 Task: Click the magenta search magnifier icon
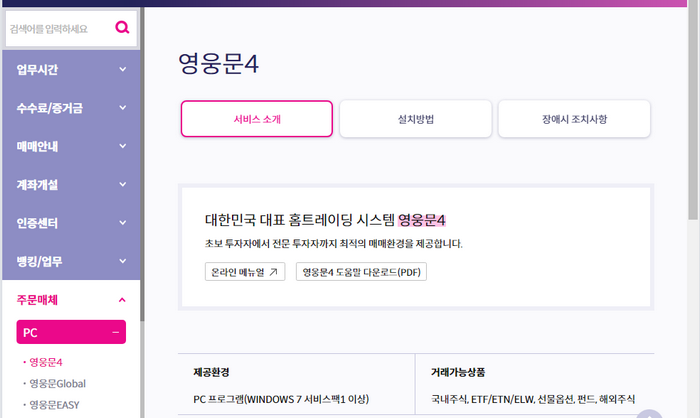pos(122,28)
